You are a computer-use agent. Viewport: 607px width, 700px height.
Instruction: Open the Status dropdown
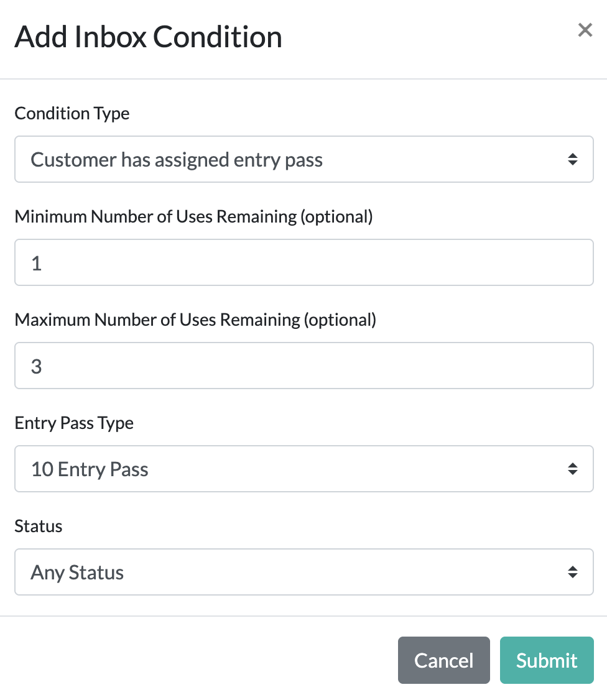303,573
